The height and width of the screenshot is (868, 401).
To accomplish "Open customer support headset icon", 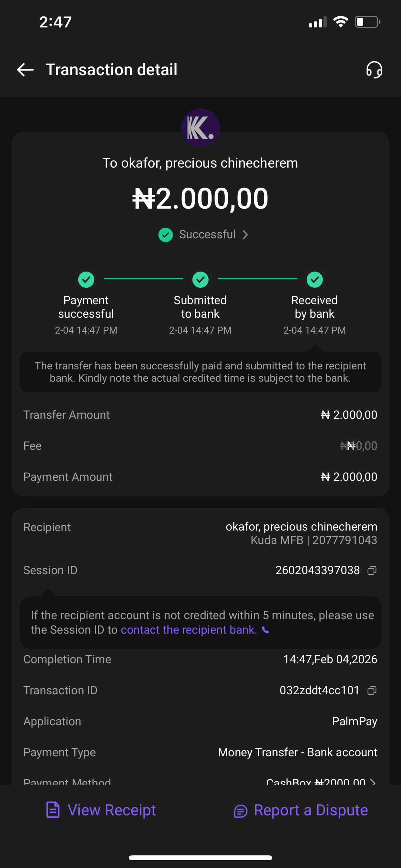I will [374, 70].
